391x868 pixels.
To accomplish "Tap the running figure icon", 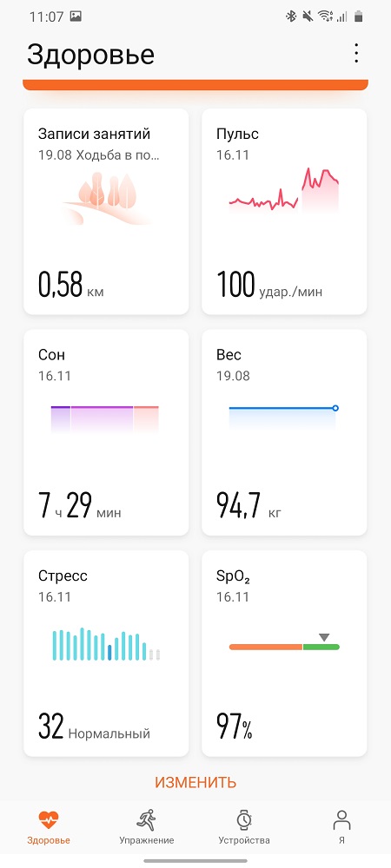I will 146,819.
